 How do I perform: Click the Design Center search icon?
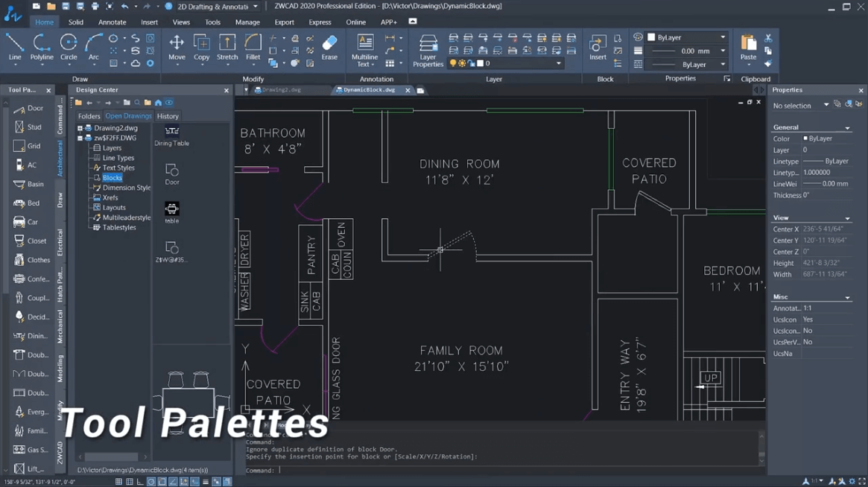tap(137, 102)
